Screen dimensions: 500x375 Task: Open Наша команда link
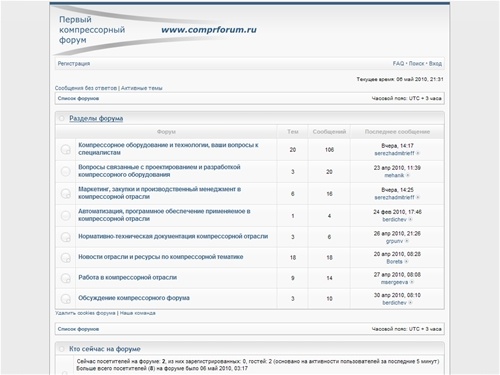(137, 313)
